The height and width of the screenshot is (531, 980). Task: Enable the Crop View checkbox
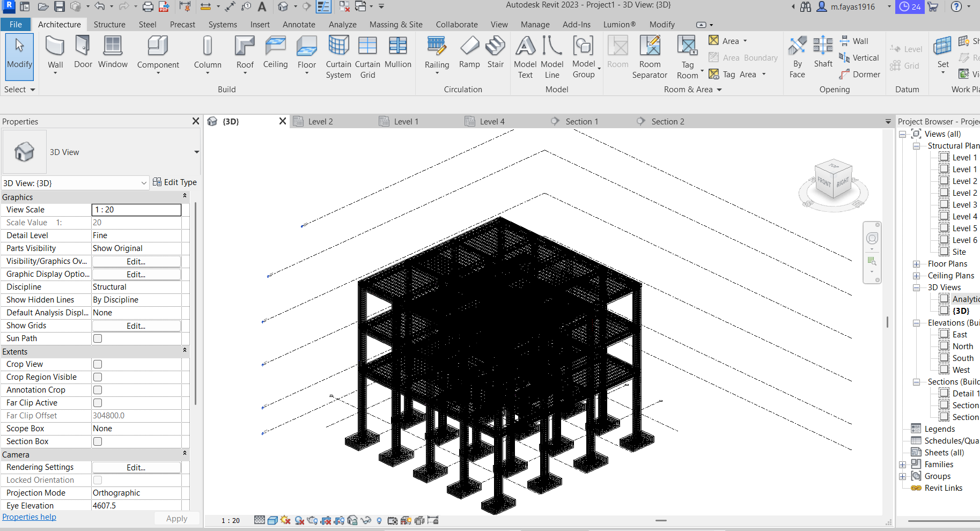point(97,364)
